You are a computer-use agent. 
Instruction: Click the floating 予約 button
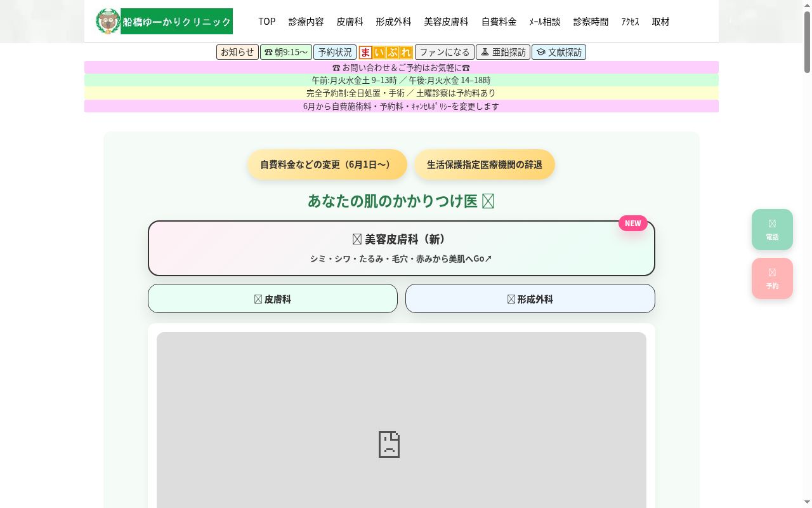[x=772, y=278]
